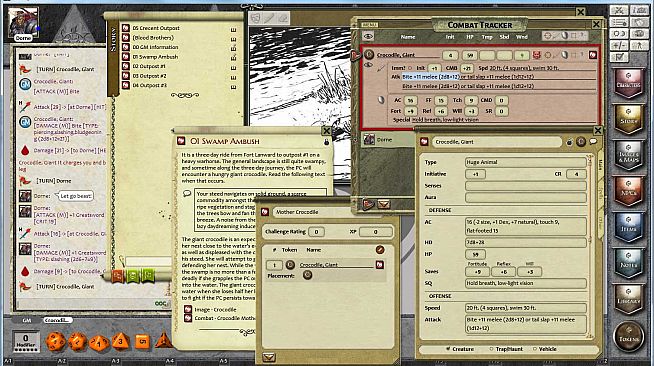Image resolution: width=654 pixels, height=366 pixels.
Task: Pick the orange d10 die showing 1
Action: (x=99, y=343)
